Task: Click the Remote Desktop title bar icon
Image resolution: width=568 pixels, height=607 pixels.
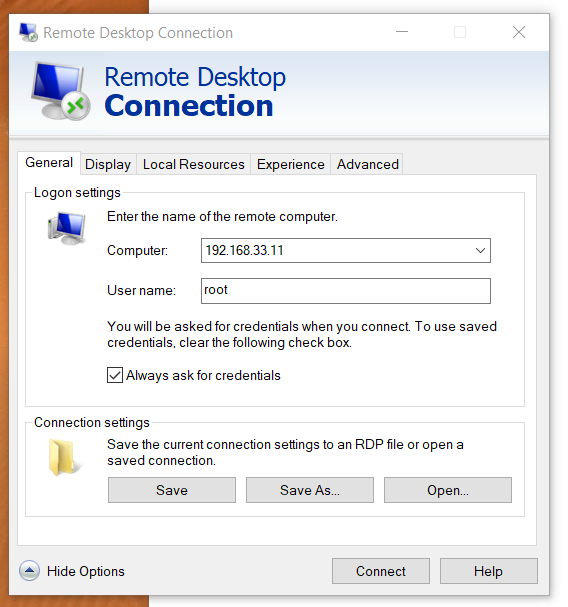Action: click(28, 33)
